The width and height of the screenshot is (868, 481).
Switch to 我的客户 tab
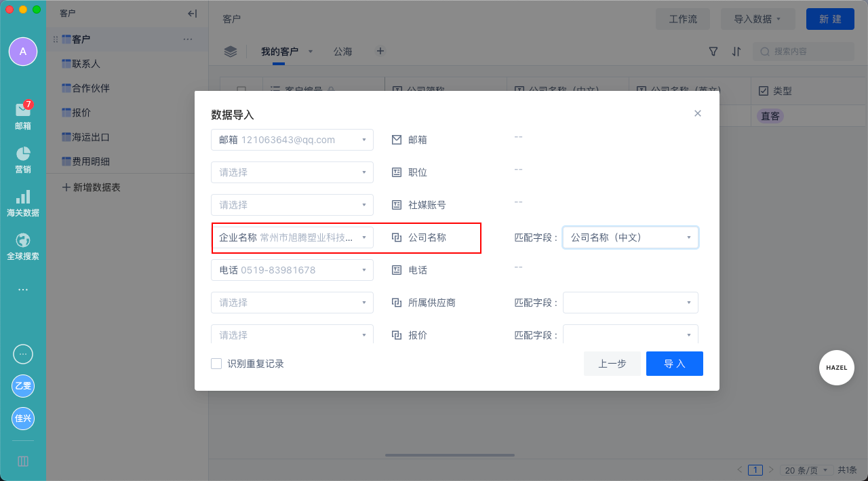pos(279,52)
